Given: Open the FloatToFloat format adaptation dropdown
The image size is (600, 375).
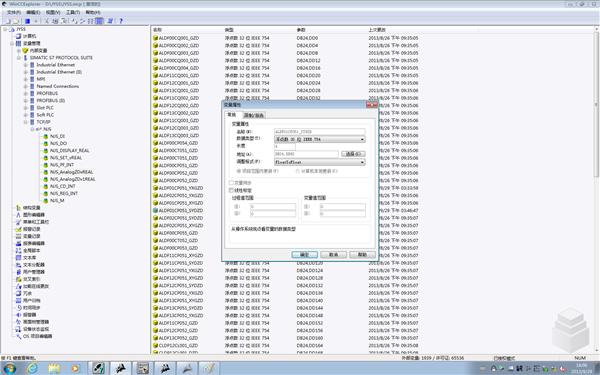Looking at the screenshot, I should pyautogui.click(x=320, y=162).
